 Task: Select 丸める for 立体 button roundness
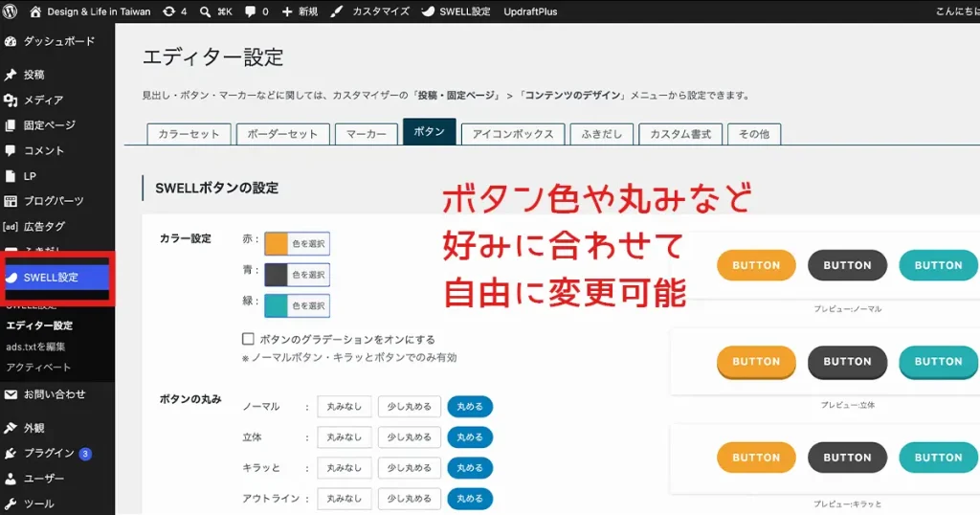tap(470, 437)
